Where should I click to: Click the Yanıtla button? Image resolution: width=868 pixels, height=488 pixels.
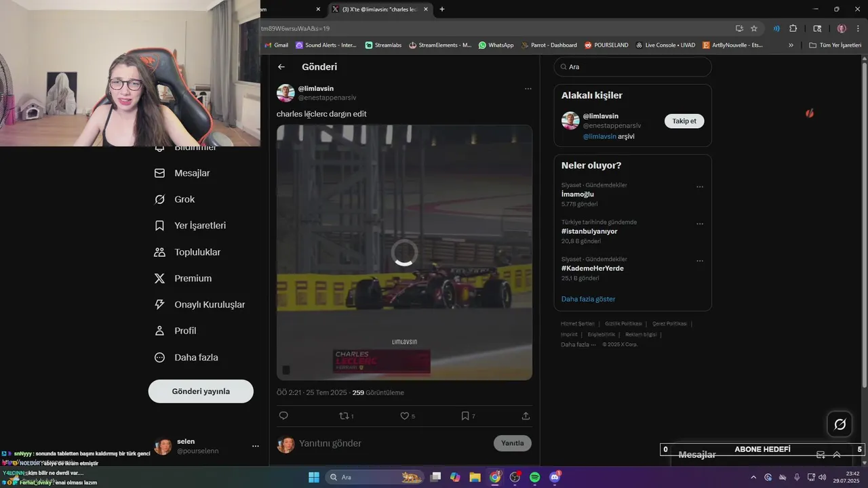click(x=513, y=443)
